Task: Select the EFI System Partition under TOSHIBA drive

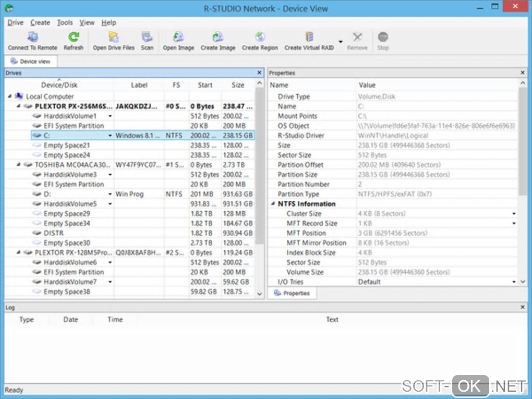Action: pos(74,184)
